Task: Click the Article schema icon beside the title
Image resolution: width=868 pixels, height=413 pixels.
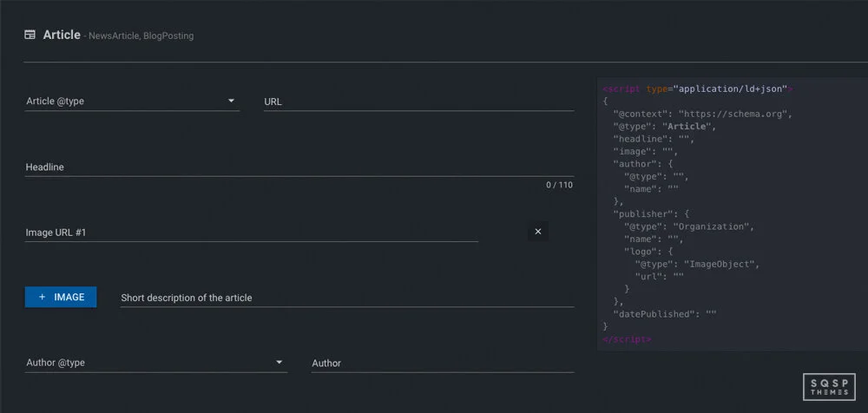Action: pyautogui.click(x=30, y=35)
